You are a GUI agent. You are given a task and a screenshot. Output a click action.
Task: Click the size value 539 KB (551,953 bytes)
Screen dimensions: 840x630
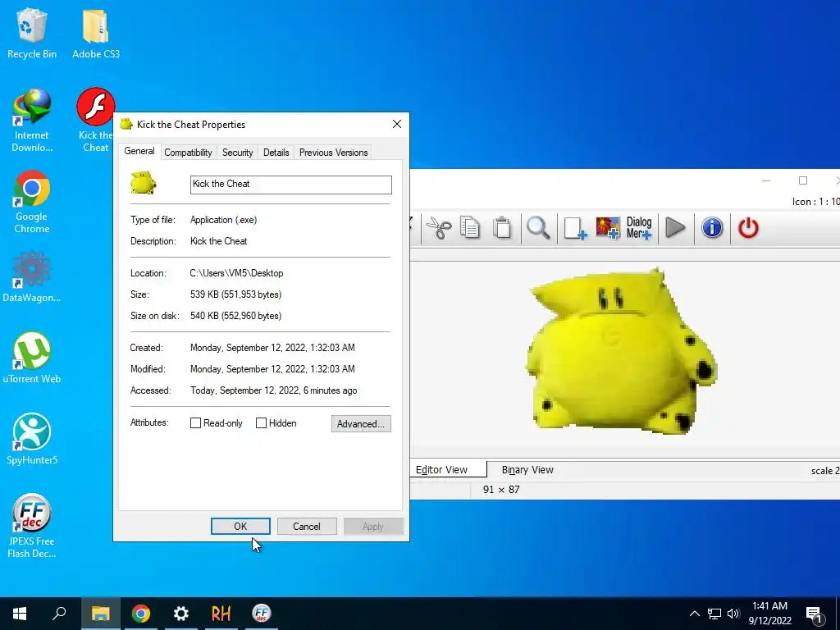(235, 294)
